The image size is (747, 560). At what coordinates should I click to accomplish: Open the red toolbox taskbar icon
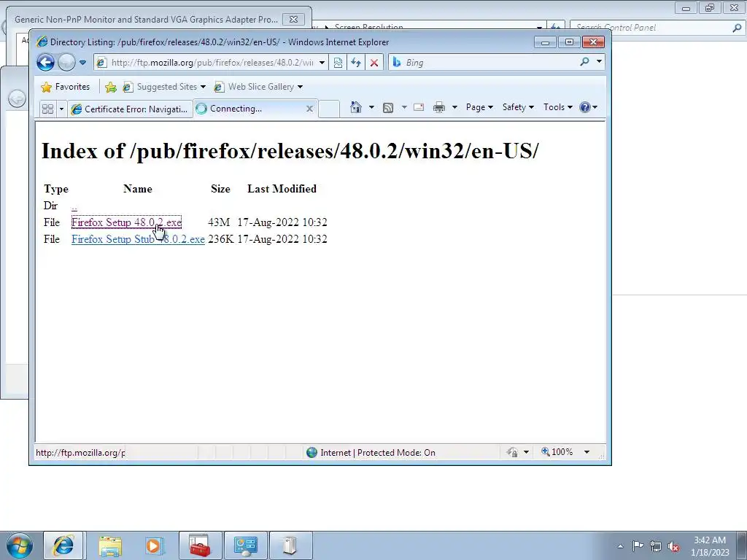click(x=200, y=545)
